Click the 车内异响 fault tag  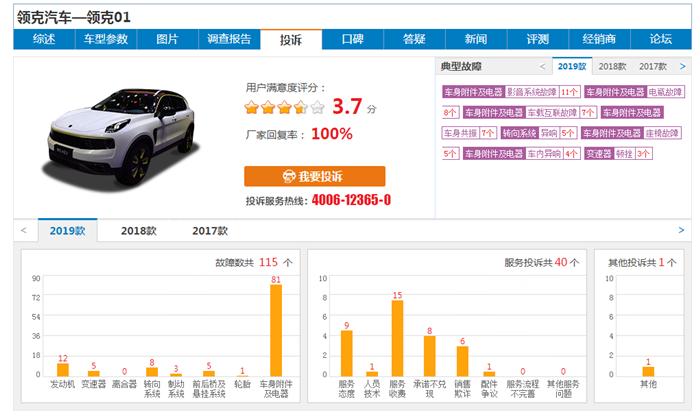pyautogui.click(x=521, y=154)
